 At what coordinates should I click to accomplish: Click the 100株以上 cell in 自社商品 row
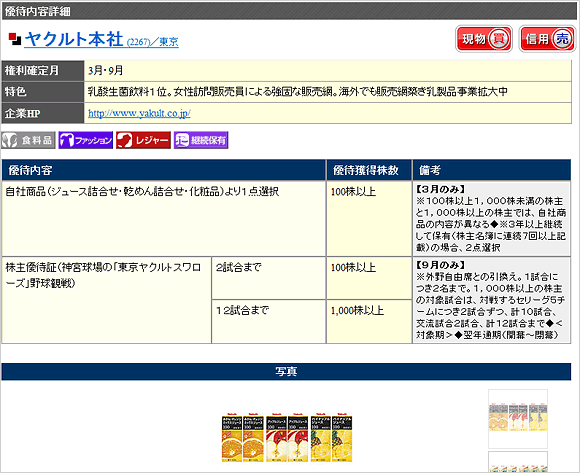369,219
